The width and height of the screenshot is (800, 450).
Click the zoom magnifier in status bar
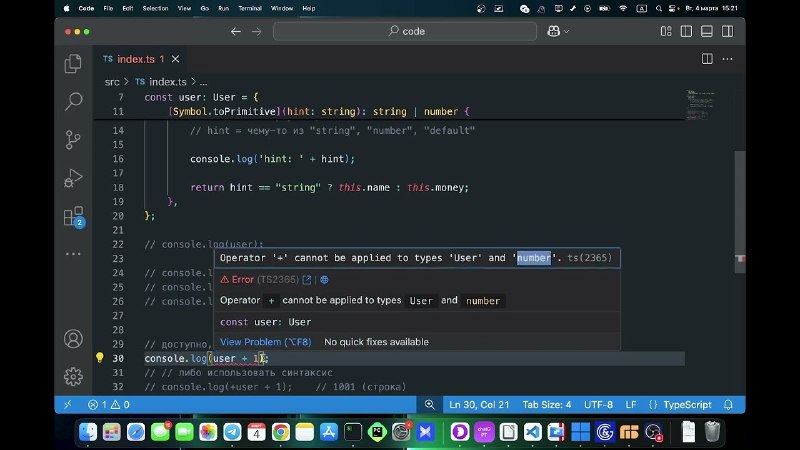pos(430,405)
